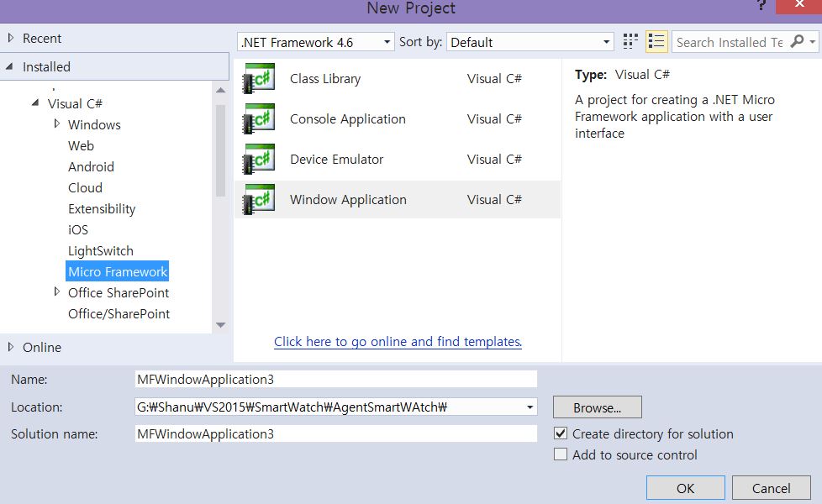
Task: Open the Location path dropdown arrow
Action: pyautogui.click(x=530, y=407)
